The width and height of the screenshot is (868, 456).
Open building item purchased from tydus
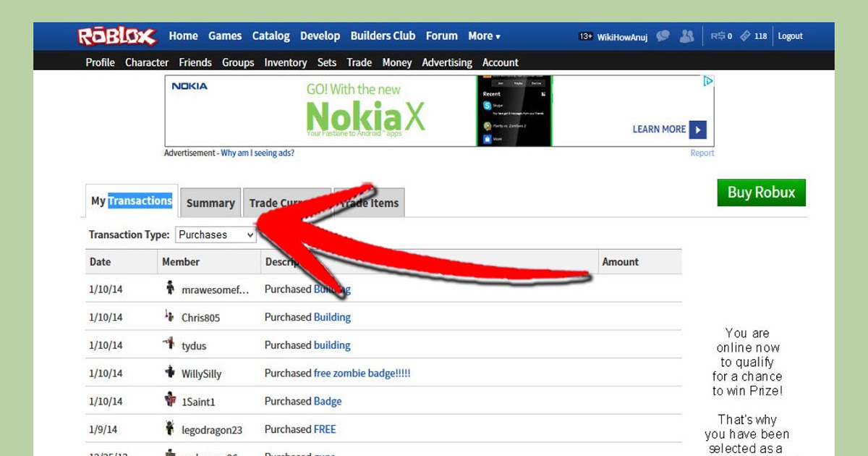332,345
